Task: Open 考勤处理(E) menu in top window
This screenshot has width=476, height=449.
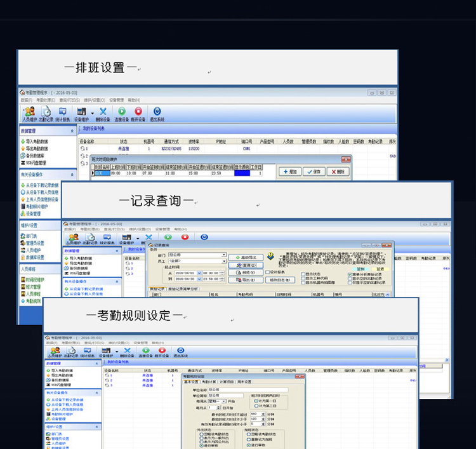Action: click(46, 100)
